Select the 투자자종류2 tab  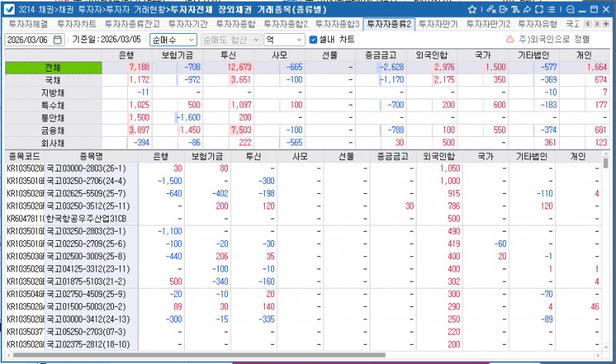389,25
